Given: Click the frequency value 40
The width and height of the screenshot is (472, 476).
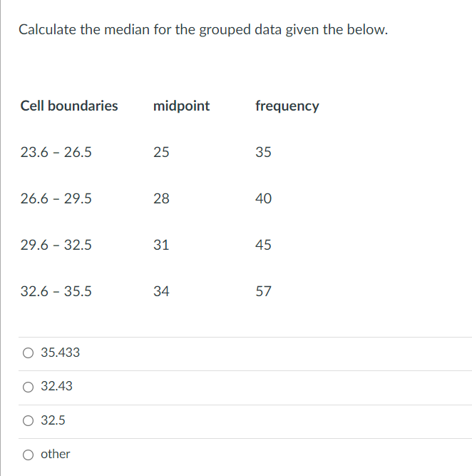Looking at the screenshot, I should point(263,198).
